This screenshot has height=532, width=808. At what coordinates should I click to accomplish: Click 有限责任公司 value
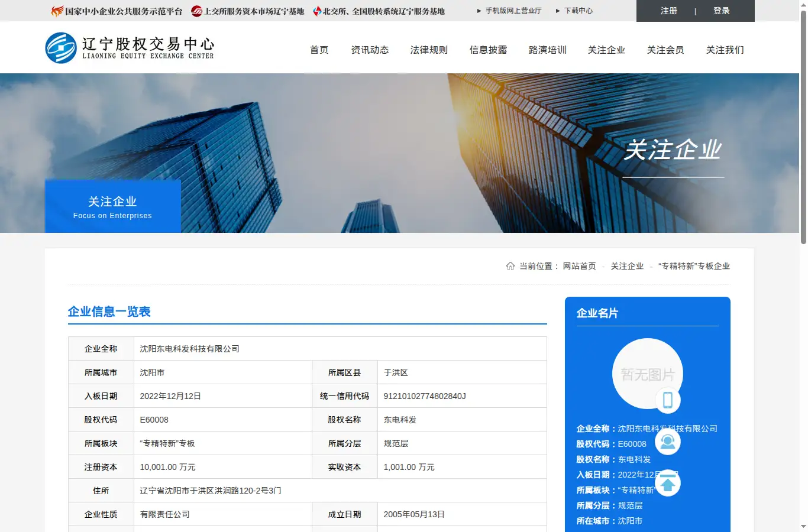coord(164,514)
